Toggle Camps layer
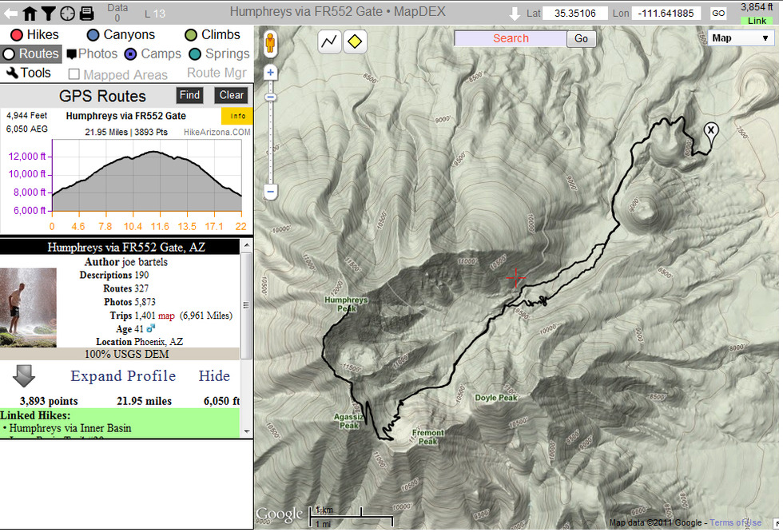The image size is (783, 532). [x=153, y=54]
